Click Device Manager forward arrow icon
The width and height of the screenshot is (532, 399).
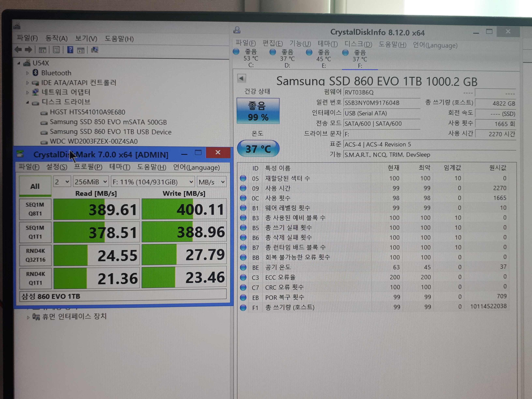coord(28,50)
